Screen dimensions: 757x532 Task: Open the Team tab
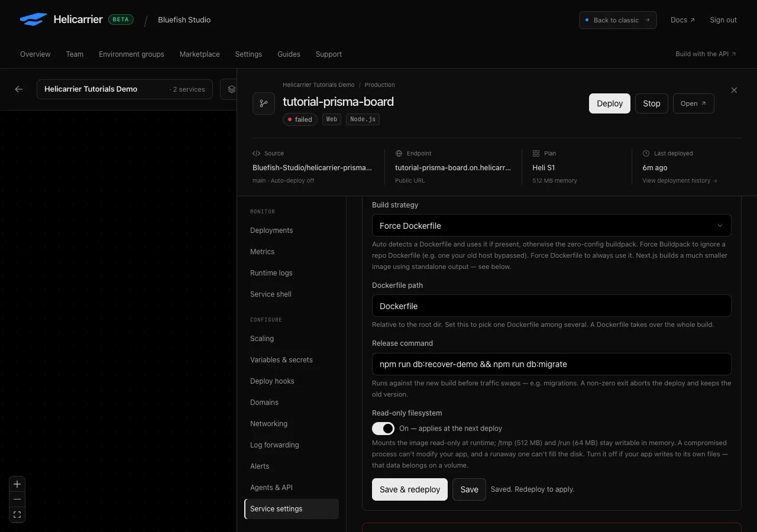[x=75, y=54]
